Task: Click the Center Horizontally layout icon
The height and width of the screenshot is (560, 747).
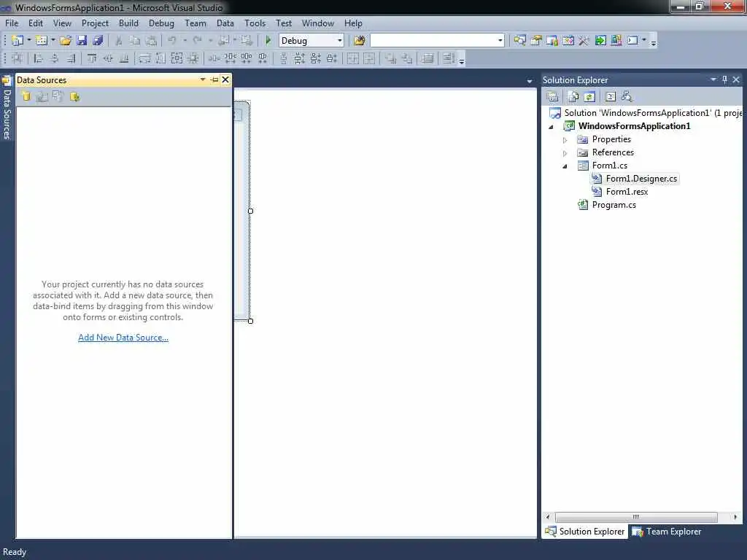Action: point(353,58)
